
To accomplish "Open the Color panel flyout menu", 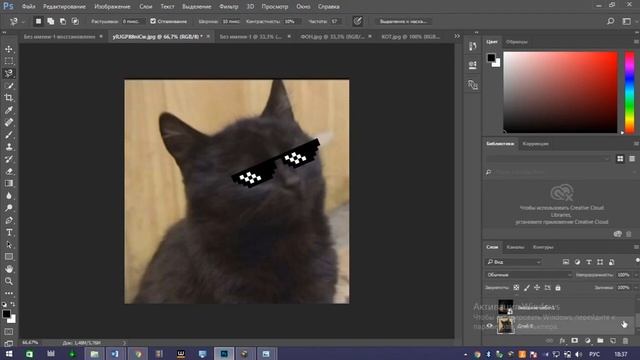I will pos(636,42).
